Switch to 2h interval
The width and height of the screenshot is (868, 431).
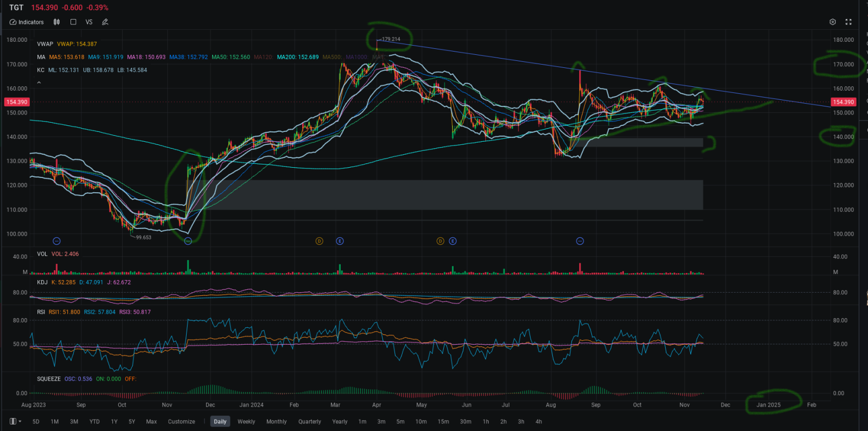(503, 422)
